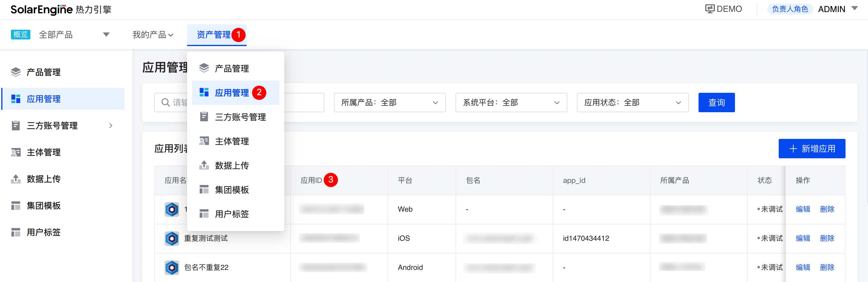Viewport: 868px width, 282px height.
Task: Expand the 系统平台 dropdown
Action: pos(511,102)
